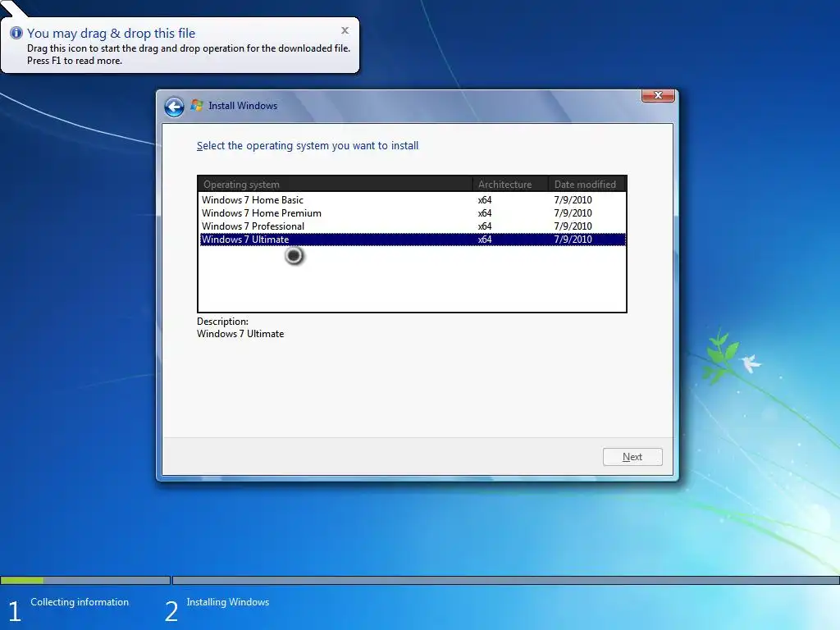Close the Install Windows dialog
Viewport: 840px width, 630px height.
click(x=658, y=95)
